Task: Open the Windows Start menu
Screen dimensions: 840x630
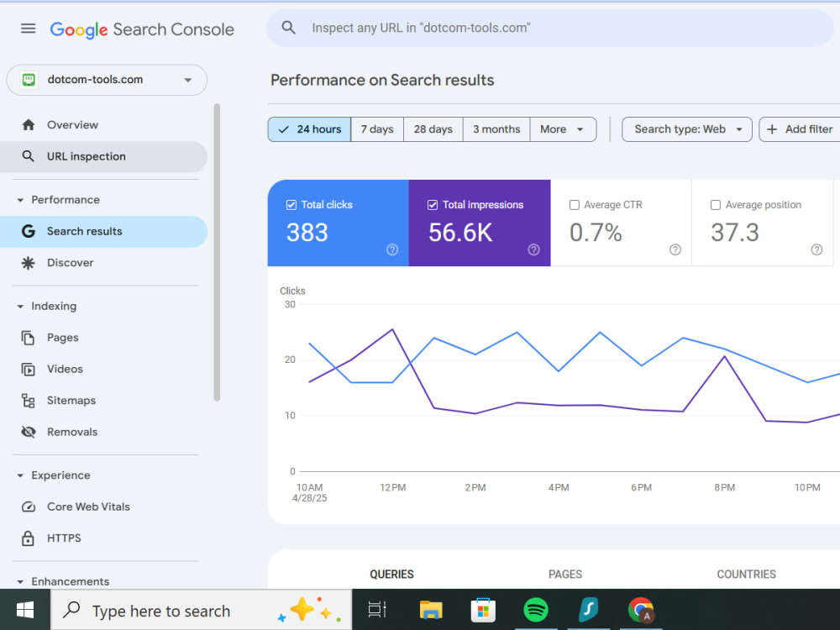Action: tap(24, 610)
